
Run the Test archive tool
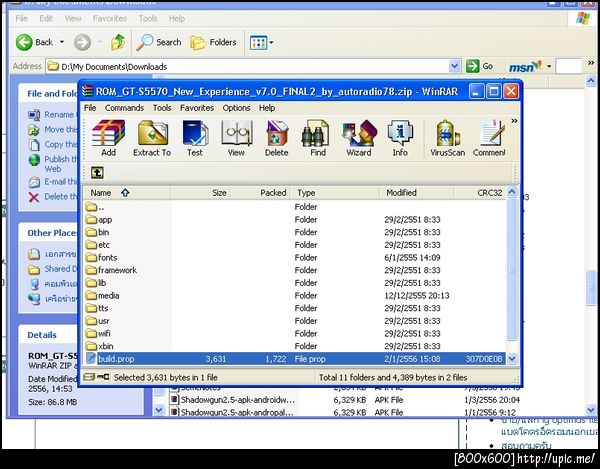pyautogui.click(x=195, y=138)
